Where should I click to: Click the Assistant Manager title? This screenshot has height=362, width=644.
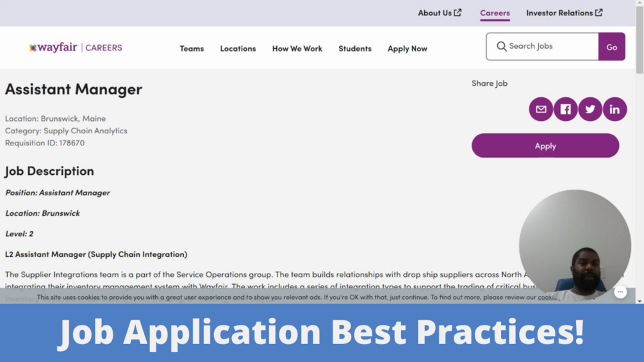click(74, 89)
